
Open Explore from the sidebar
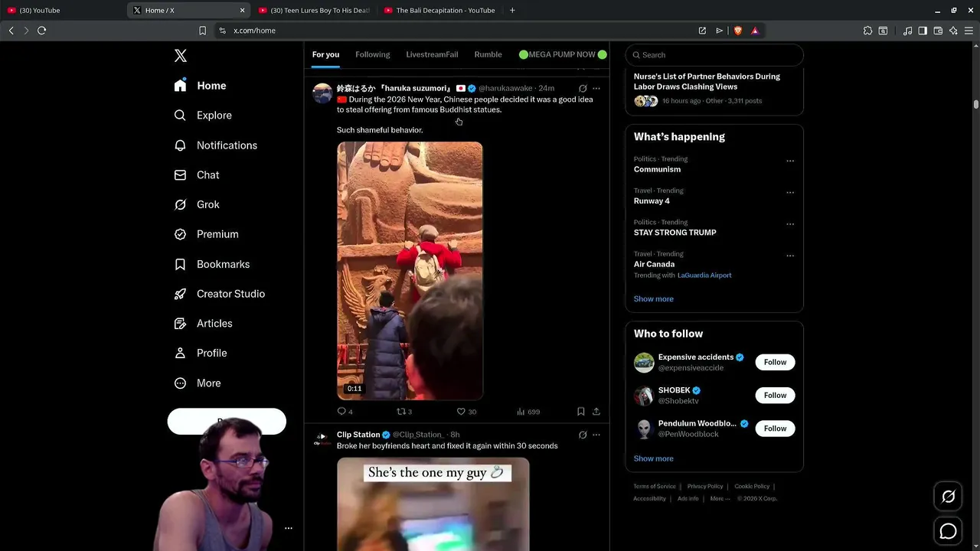point(203,116)
